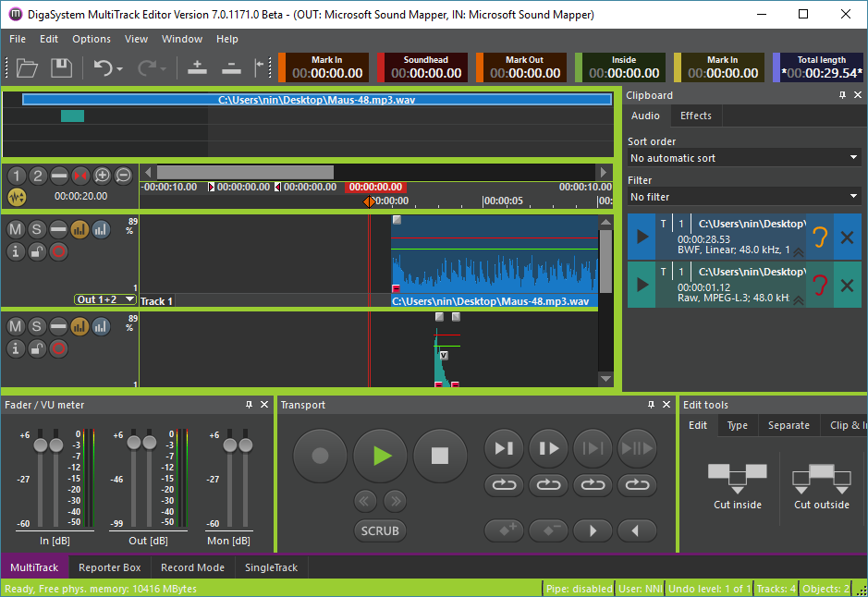
Task: Open the Effects tab in Clipboard
Action: point(695,116)
